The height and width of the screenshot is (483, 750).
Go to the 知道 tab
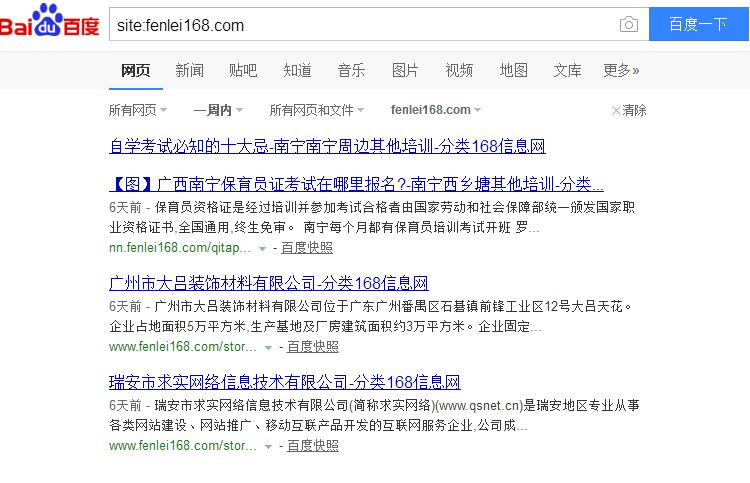[297, 71]
